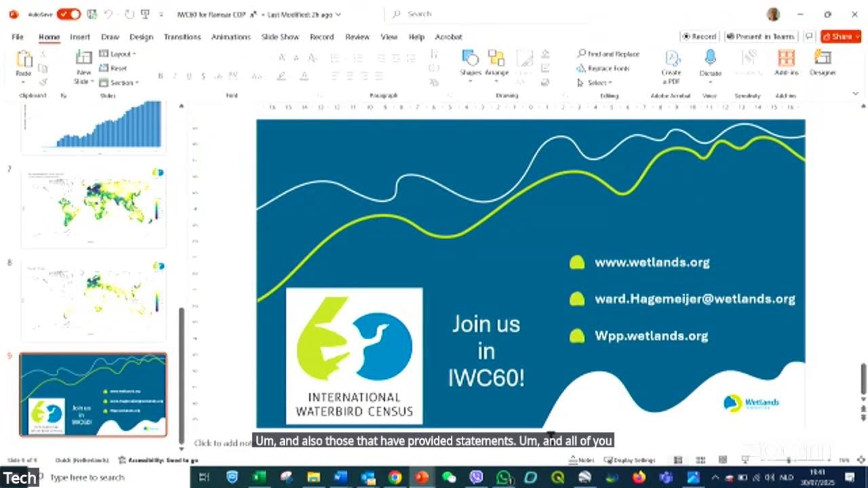Toggle Underline formatting
Image resolution: width=868 pixels, height=488 pixels.
point(189,76)
